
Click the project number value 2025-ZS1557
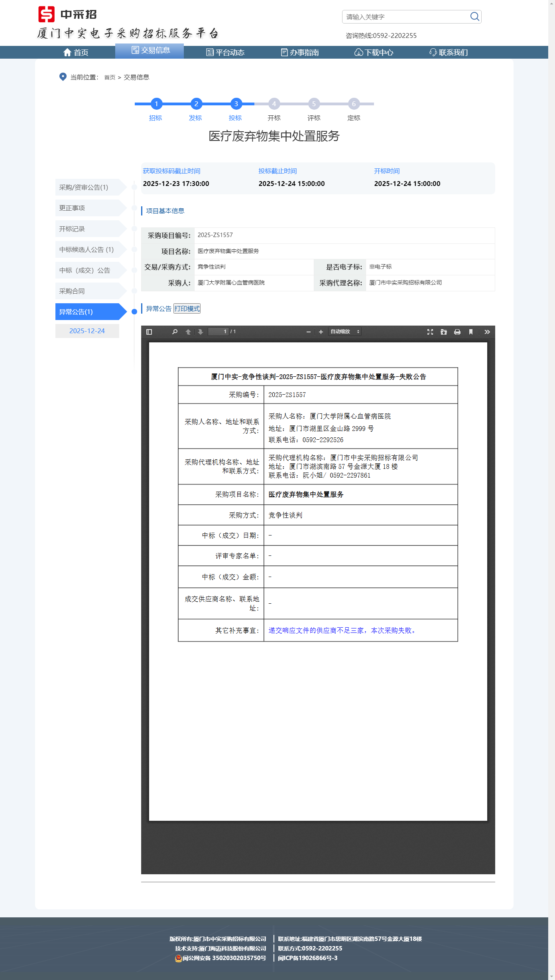[215, 235]
